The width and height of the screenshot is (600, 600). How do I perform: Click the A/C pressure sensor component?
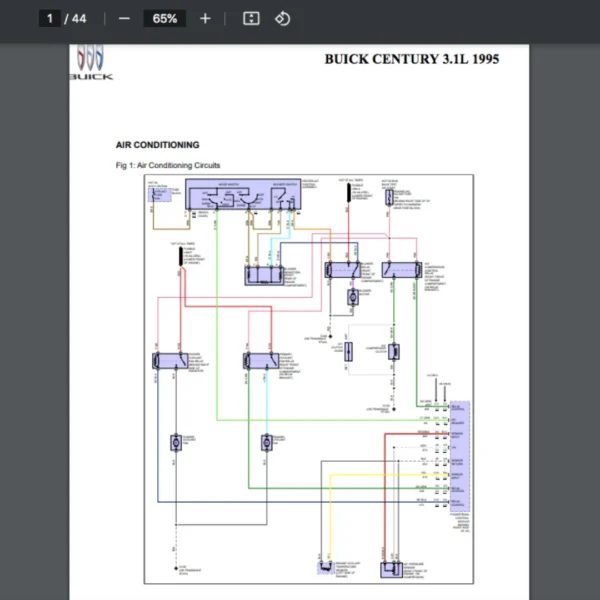389,570
